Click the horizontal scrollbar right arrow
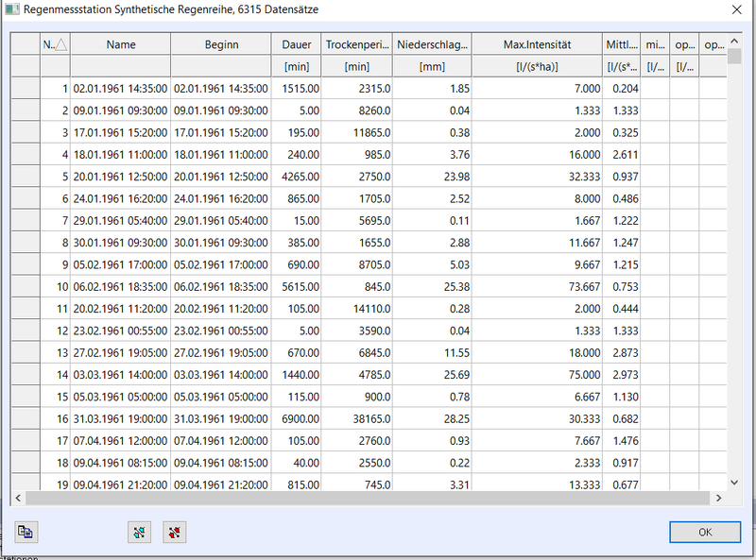756x560 pixels. click(x=718, y=498)
